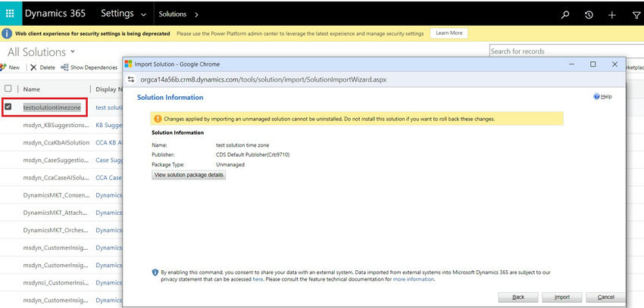Image resolution: width=644 pixels, height=308 pixels.
Task: Click the Search for records field
Action: (x=567, y=51)
